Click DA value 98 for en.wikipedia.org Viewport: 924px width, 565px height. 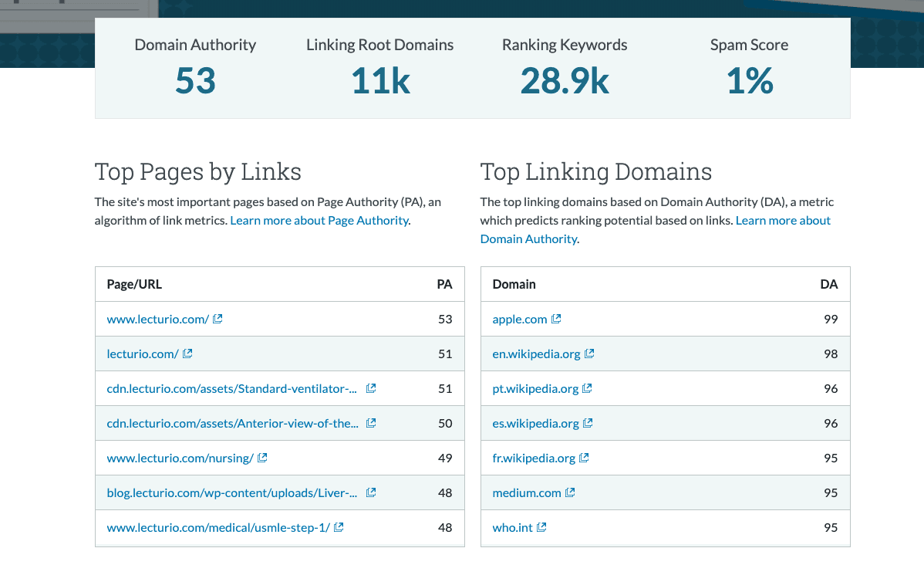tap(831, 354)
